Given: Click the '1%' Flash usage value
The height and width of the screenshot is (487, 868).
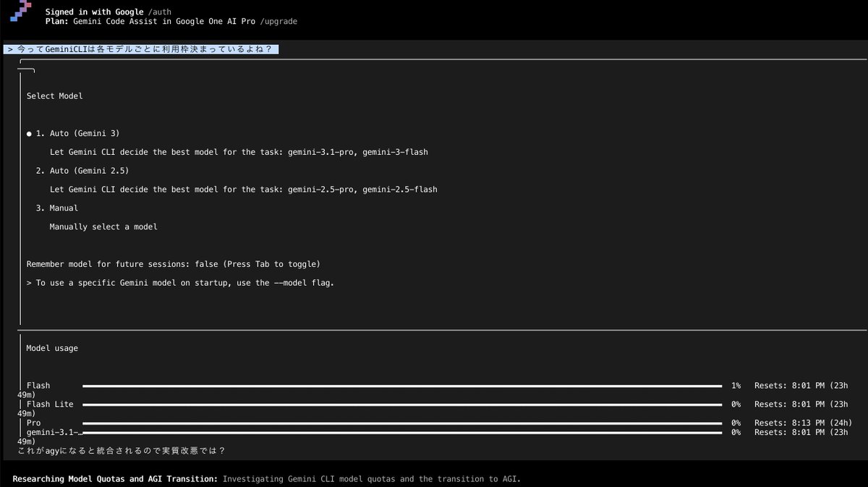Looking at the screenshot, I should coord(736,386).
